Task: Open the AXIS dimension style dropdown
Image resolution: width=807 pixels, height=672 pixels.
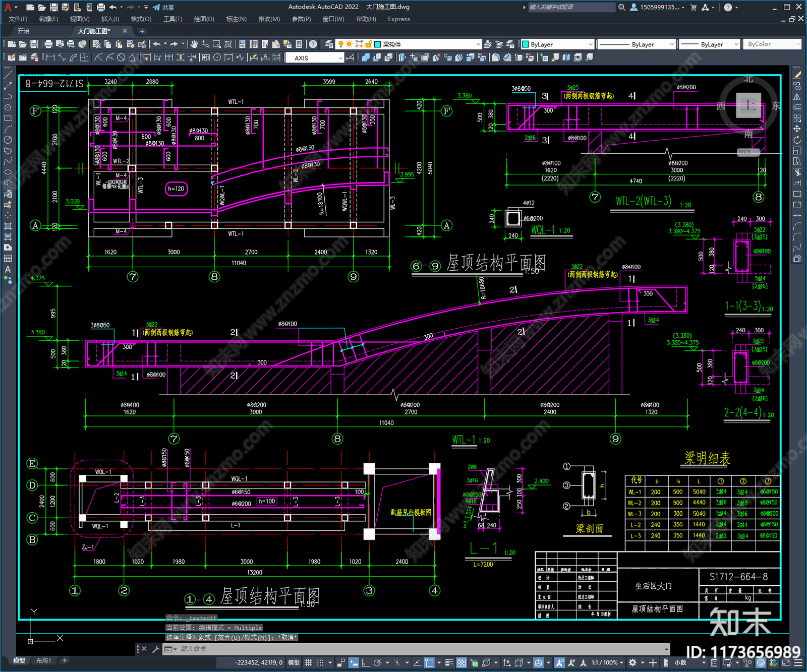Action: [315, 57]
